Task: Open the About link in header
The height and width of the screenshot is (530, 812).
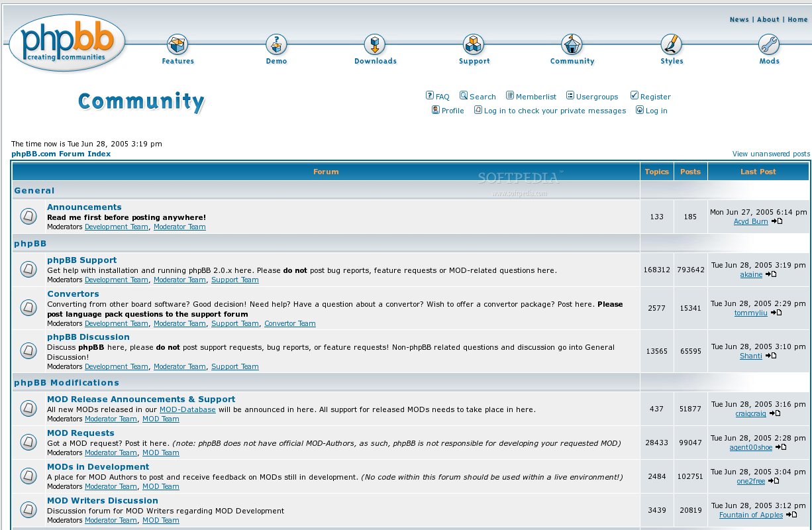Action: pyautogui.click(x=768, y=19)
